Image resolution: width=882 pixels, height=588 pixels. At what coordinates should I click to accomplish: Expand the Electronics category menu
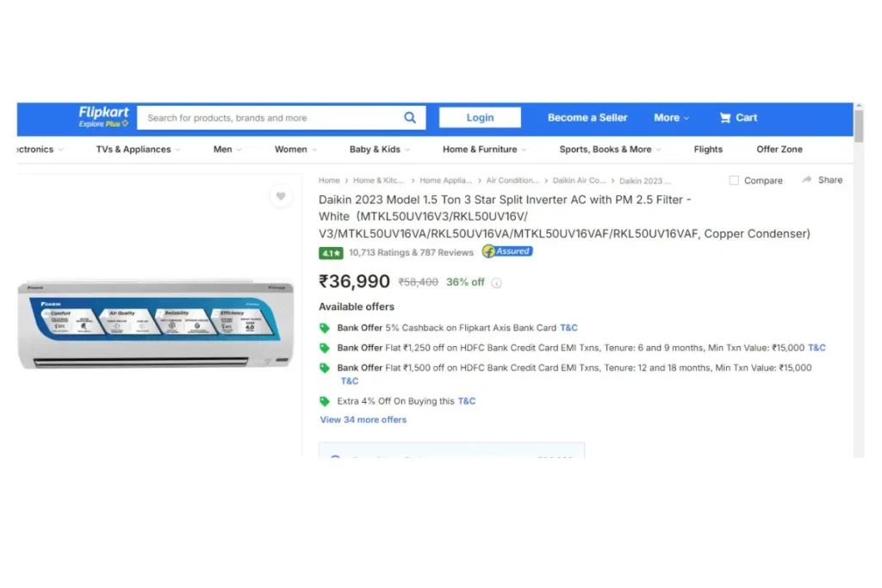pyautogui.click(x=40, y=150)
